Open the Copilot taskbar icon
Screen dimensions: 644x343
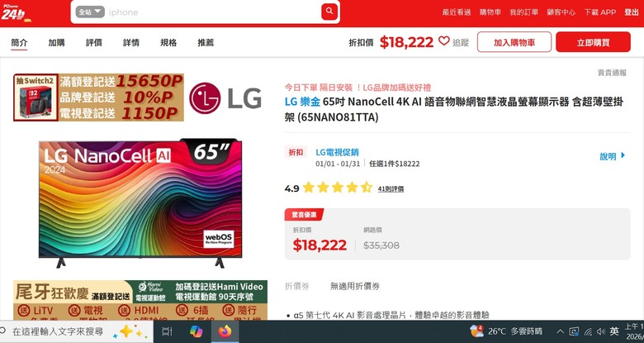coord(197,331)
